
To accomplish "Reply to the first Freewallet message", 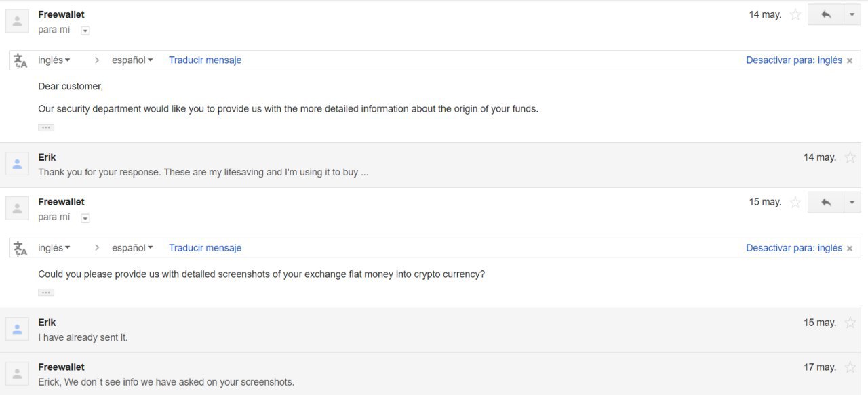I will 825,14.
